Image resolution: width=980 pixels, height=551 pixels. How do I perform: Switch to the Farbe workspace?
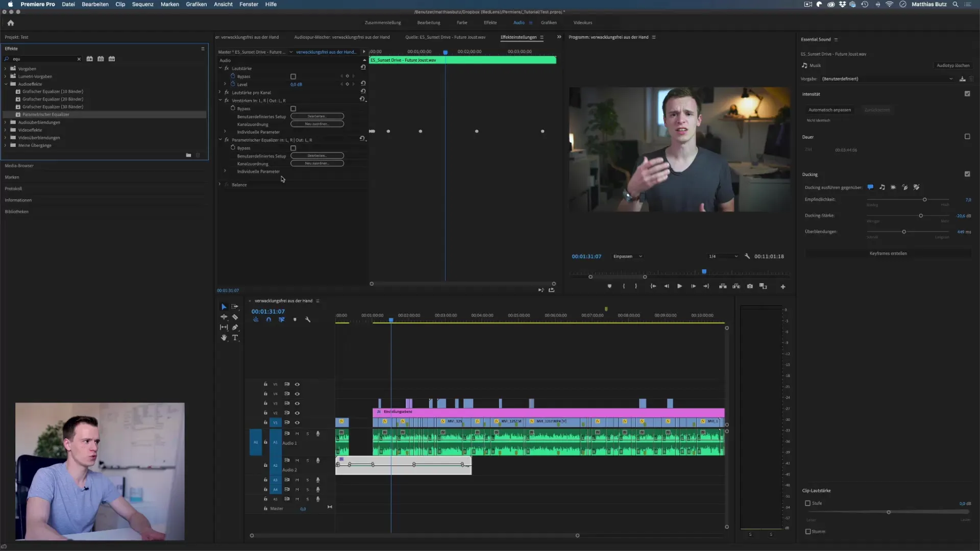pos(462,22)
